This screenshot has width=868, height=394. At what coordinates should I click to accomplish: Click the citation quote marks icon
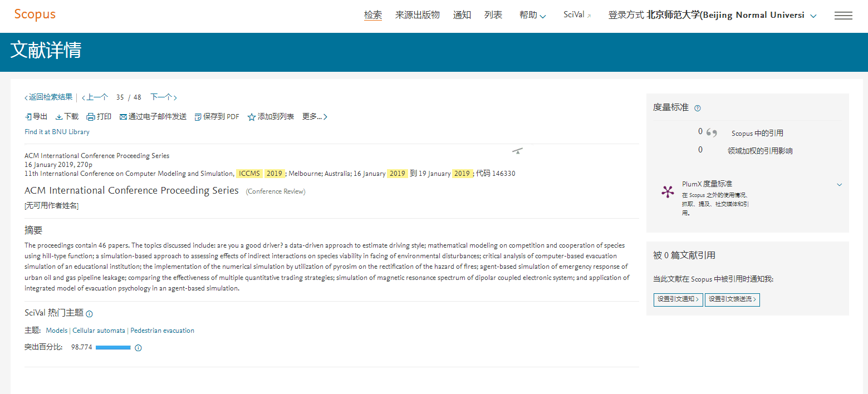pos(711,132)
